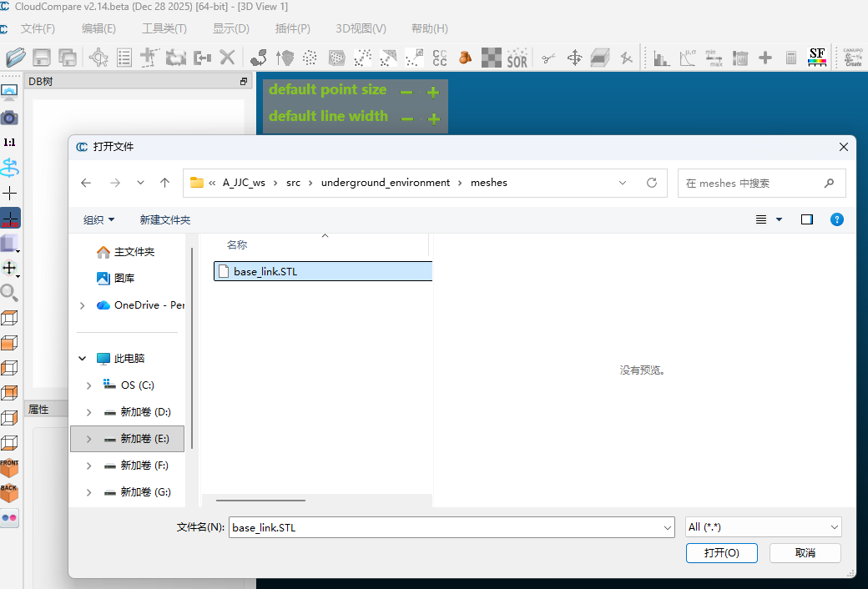Open the scalar field calculator icon
The image size is (868, 589).
(x=791, y=58)
